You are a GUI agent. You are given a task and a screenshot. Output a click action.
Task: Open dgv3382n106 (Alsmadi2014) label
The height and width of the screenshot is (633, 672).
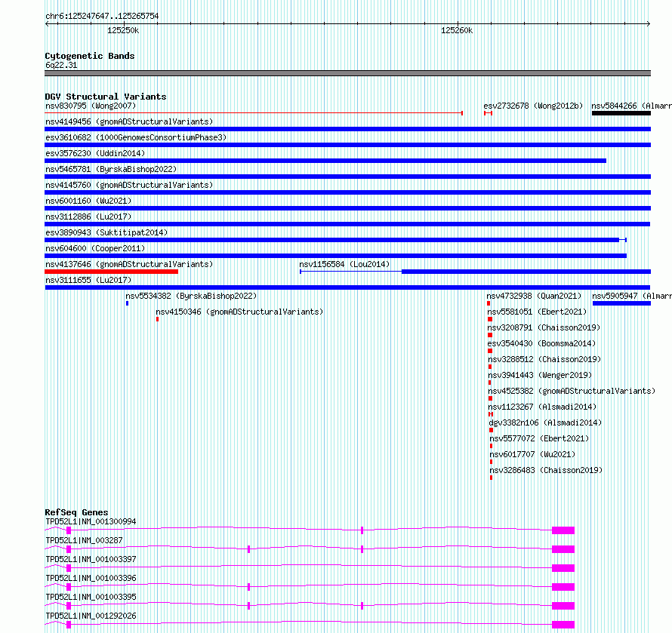(546, 423)
